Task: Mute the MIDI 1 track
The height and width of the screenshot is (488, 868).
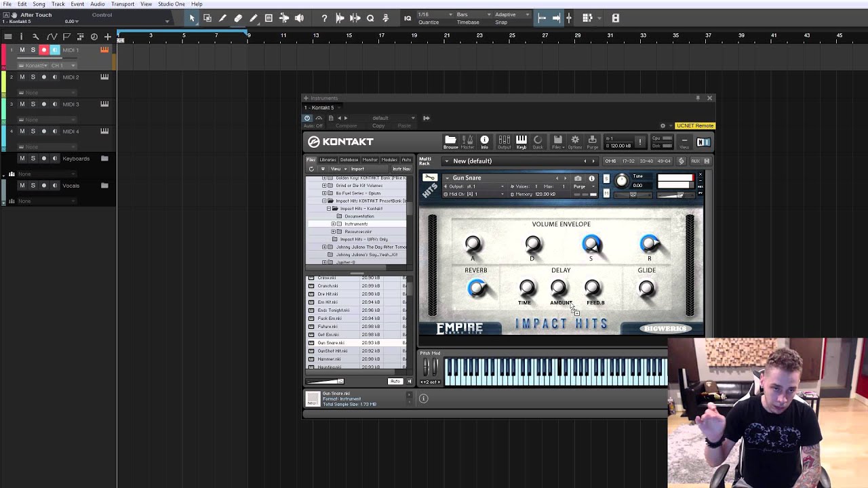Action: coord(23,49)
